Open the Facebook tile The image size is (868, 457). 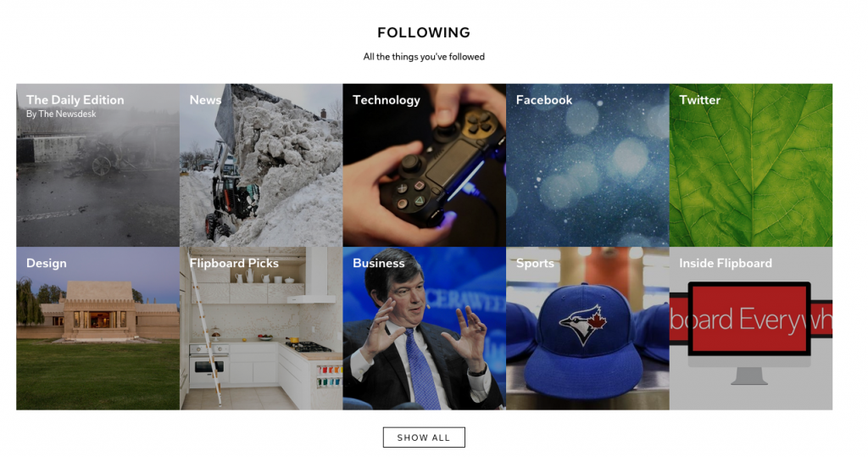coord(588,165)
